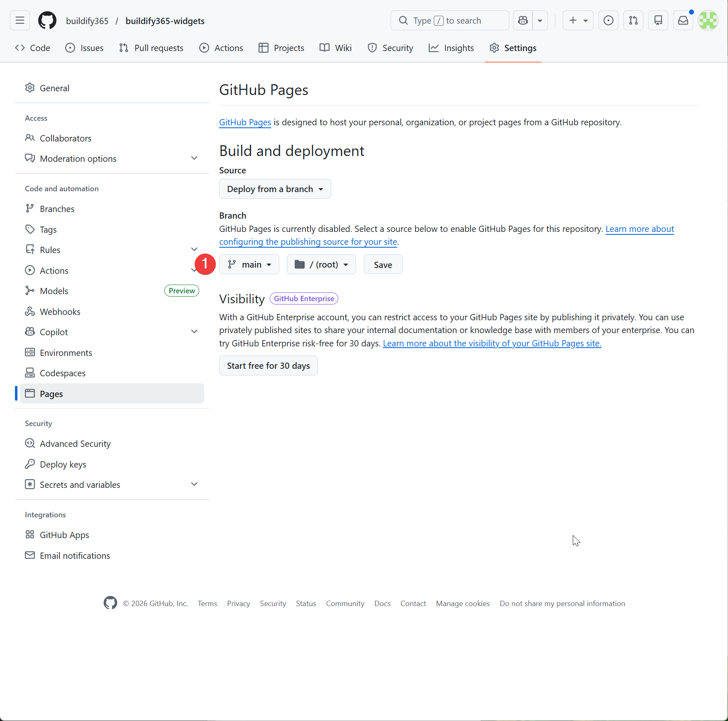
Task: Open the Community footer link
Action: pos(345,604)
